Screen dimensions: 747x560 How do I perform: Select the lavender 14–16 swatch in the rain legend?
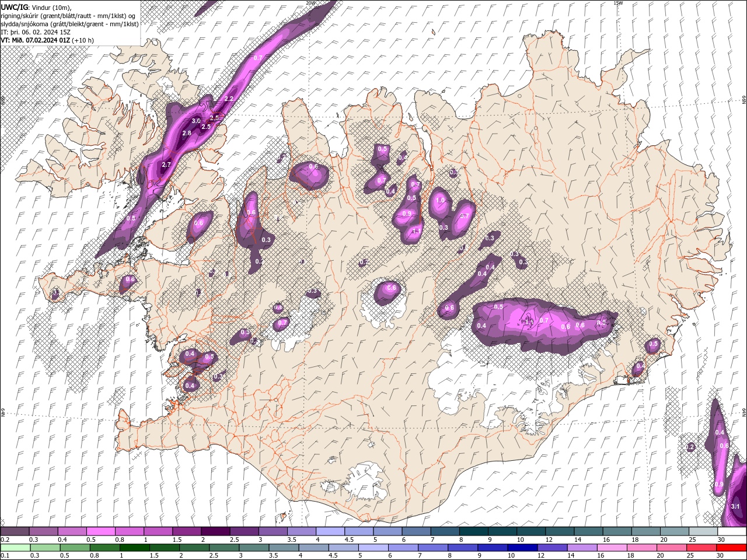tap(582, 547)
